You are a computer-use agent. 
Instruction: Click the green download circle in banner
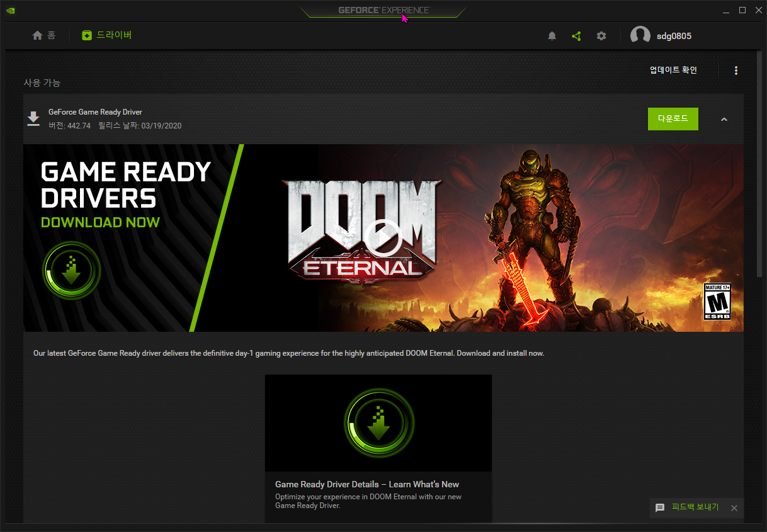[71, 271]
